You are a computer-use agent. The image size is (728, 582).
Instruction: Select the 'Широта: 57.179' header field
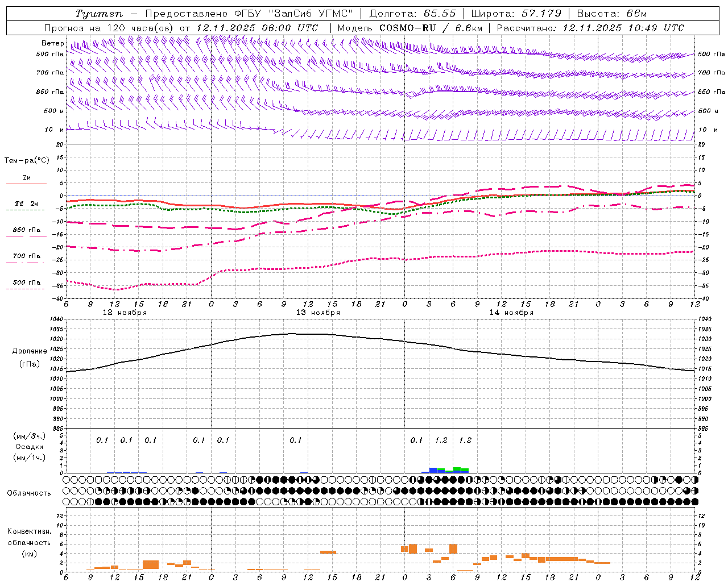tap(516, 14)
